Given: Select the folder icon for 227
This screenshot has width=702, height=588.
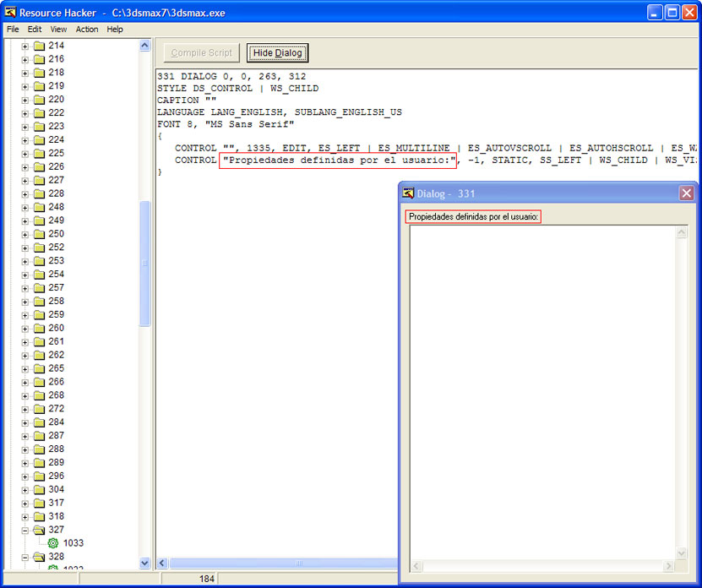Looking at the screenshot, I should 40,180.
